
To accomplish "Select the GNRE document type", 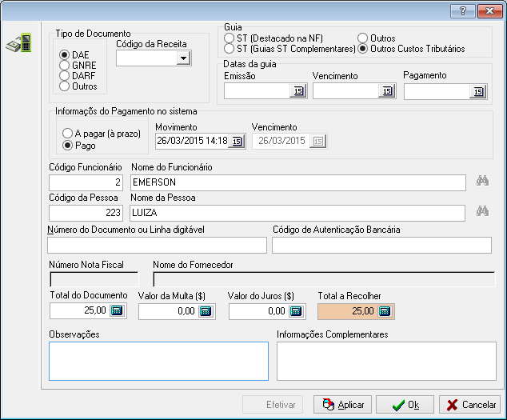I will [x=65, y=65].
